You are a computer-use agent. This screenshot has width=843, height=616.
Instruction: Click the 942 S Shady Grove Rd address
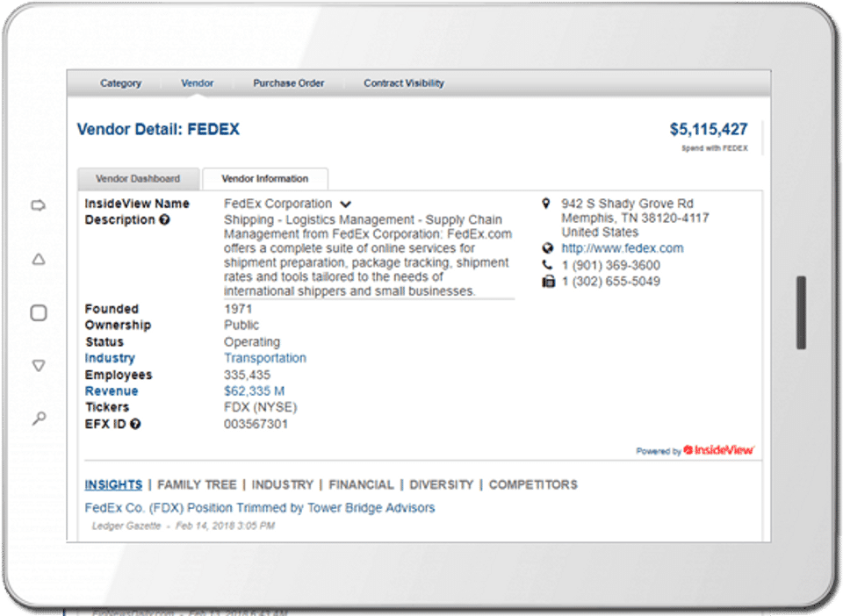(635, 218)
